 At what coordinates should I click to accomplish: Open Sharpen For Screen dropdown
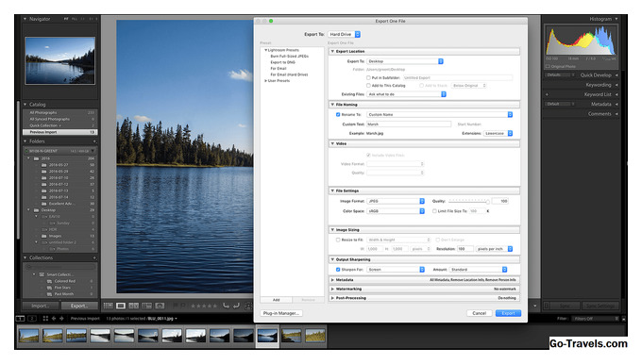point(396,270)
